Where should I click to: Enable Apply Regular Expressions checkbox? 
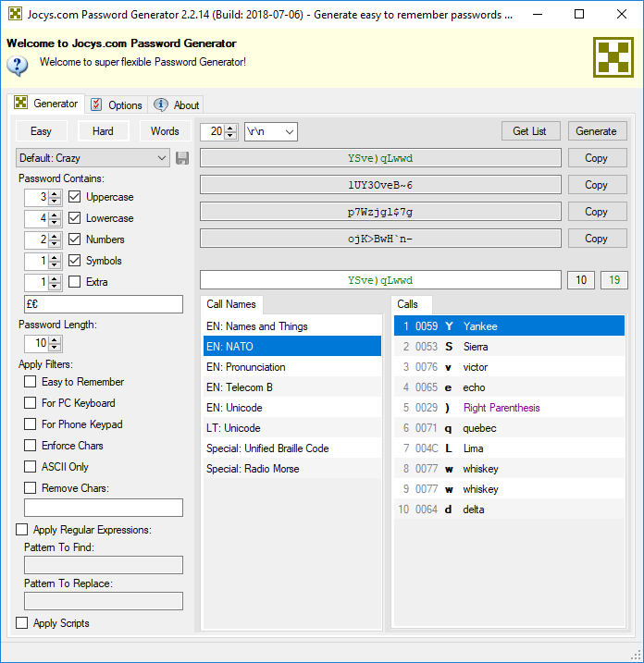[x=21, y=530]
